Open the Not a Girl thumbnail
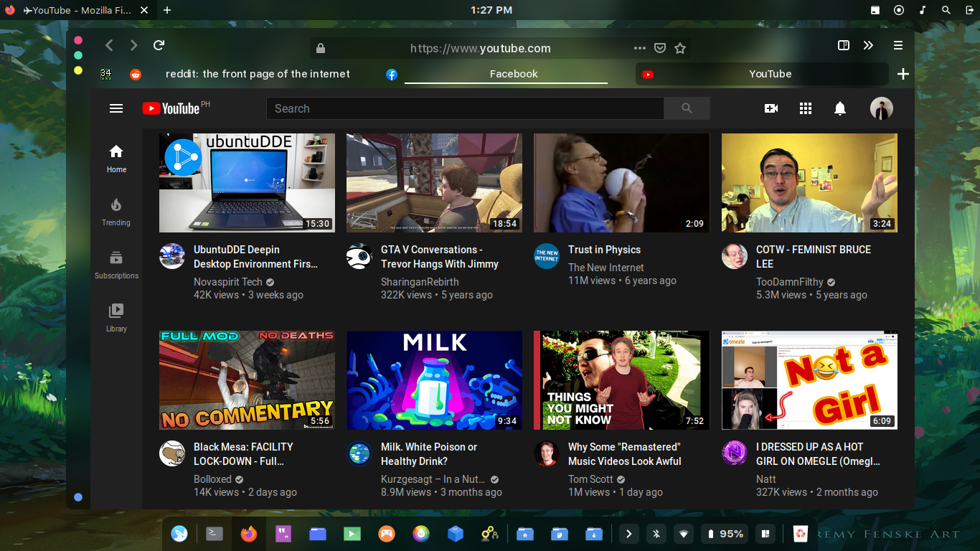The height and width of the screenshot is (551, 980). (809, 380)
